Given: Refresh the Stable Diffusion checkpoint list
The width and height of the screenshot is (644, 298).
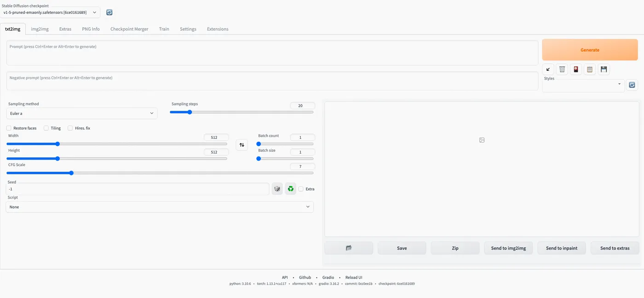Looking at the screenshot, I should [109, 12].
